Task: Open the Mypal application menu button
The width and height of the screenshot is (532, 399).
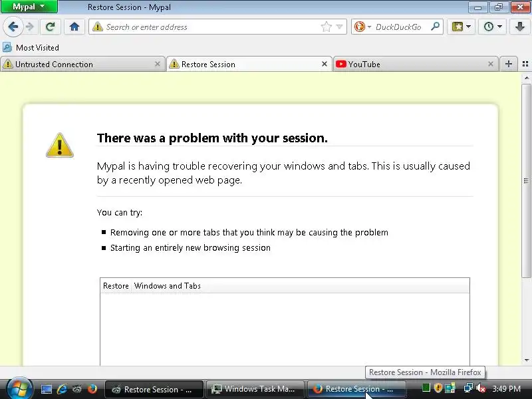Action: [29, 7]
